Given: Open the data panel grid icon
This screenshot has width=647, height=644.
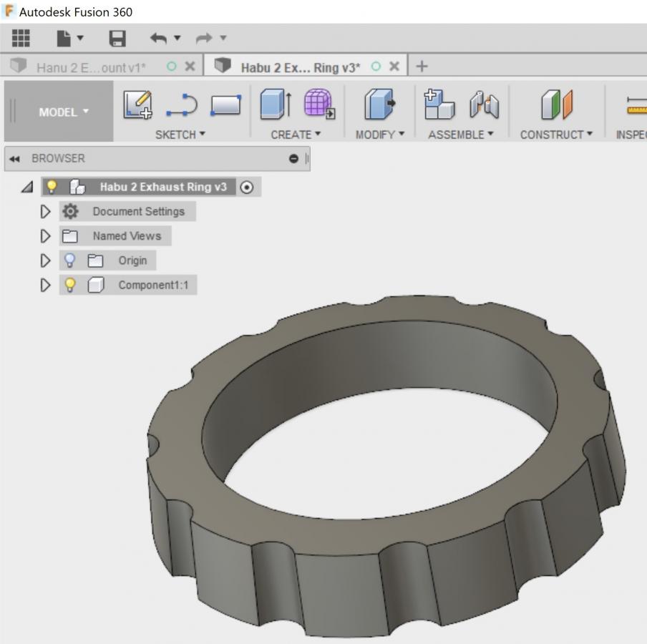Looking at the screenshot, I should 21,38.
